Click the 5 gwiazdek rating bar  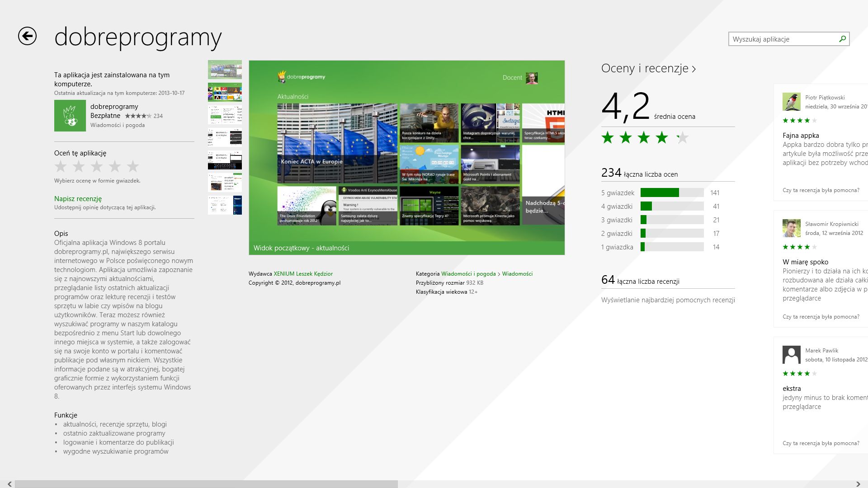pyautogui.click(x=672, y=192)
